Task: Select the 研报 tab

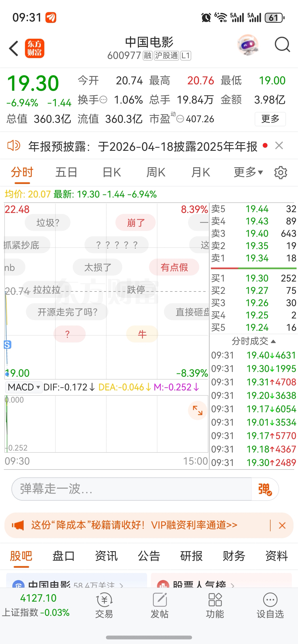Action: coord(191,556)
